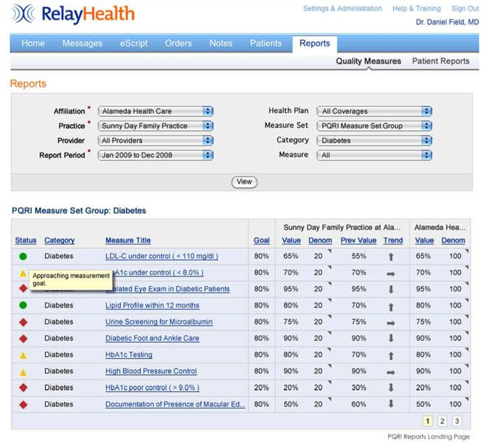Open the Orders tab
The height and width of the screenshot is (448, 485).
[178, 43]
